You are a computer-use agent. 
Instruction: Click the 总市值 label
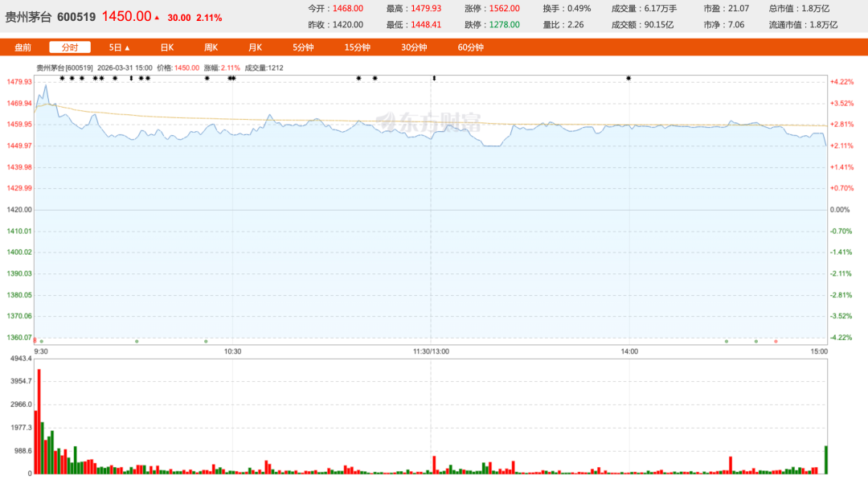point(782,8)
